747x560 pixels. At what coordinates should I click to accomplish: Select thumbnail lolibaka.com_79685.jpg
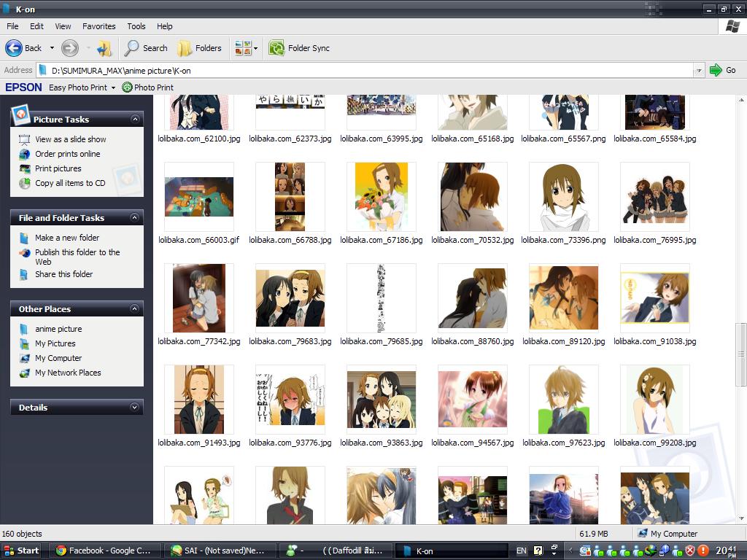(382, 298)
